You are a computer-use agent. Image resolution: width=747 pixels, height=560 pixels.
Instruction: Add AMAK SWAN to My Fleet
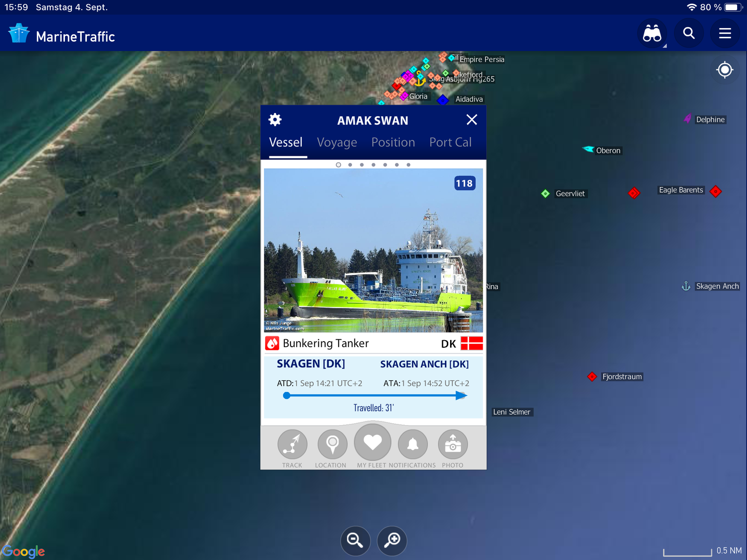pos(373,442)
